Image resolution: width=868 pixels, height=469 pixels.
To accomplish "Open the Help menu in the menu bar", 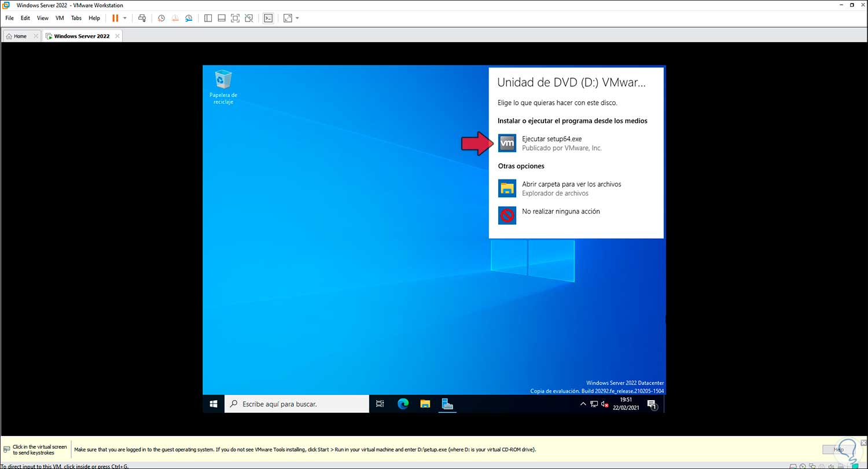I will [94, 18].
